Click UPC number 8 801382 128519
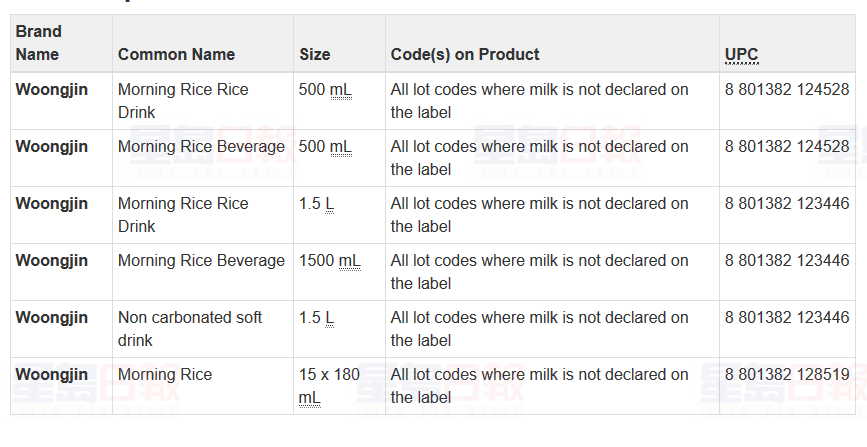 (787, 374)
